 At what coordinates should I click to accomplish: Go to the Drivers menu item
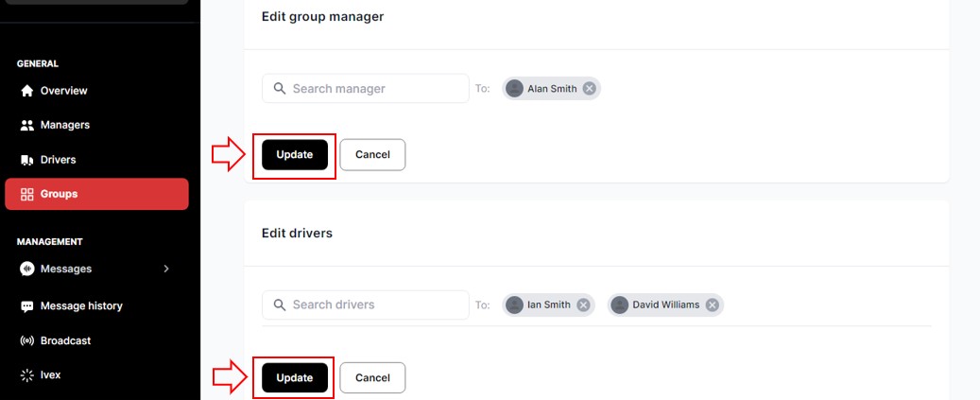pyautogui.click(x=58, y=160)
